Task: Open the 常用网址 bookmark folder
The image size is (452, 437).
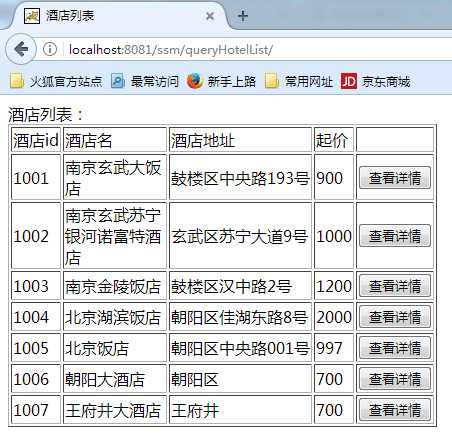Action: [x=299, y=81]
